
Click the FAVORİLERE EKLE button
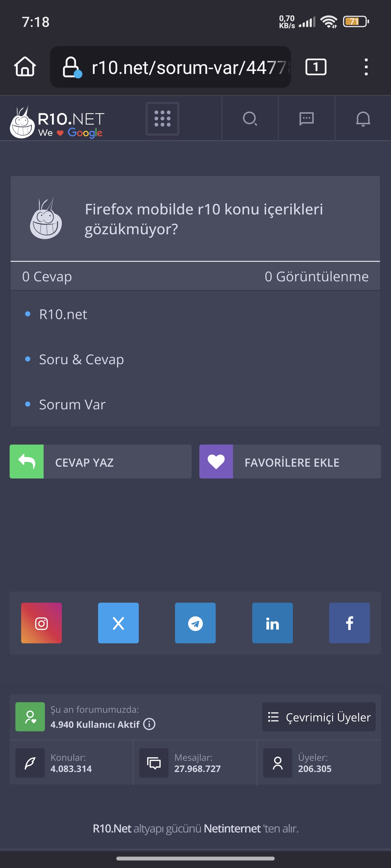(290, 461)
